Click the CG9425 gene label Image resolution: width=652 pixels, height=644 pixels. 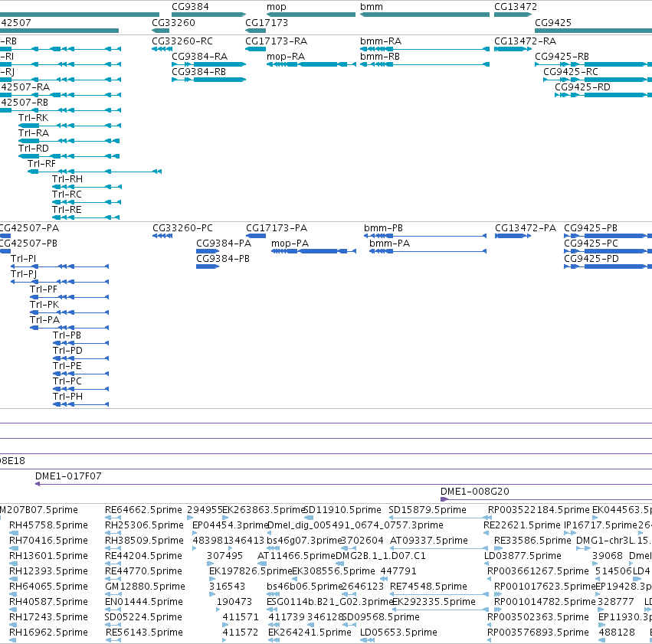[553, 22]
